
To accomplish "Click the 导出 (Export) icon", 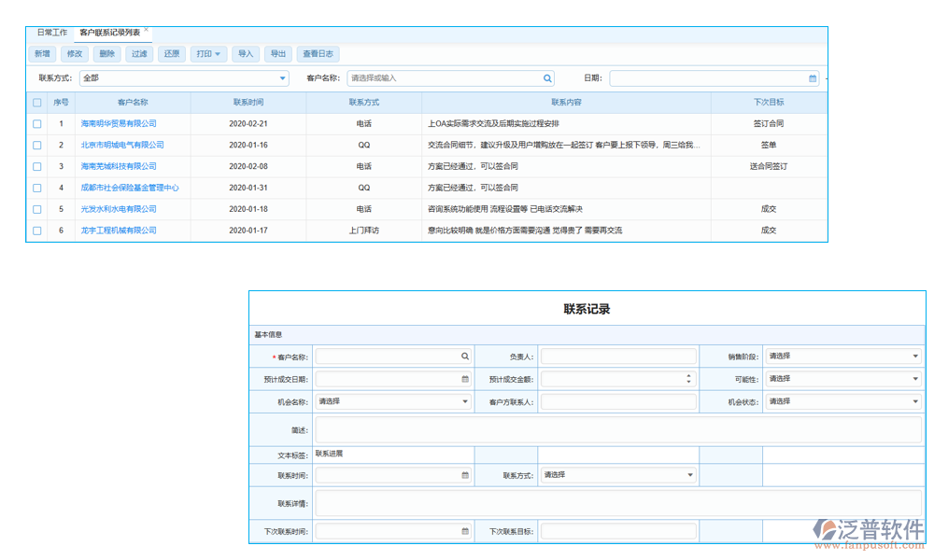I will [x=277, y=53].
